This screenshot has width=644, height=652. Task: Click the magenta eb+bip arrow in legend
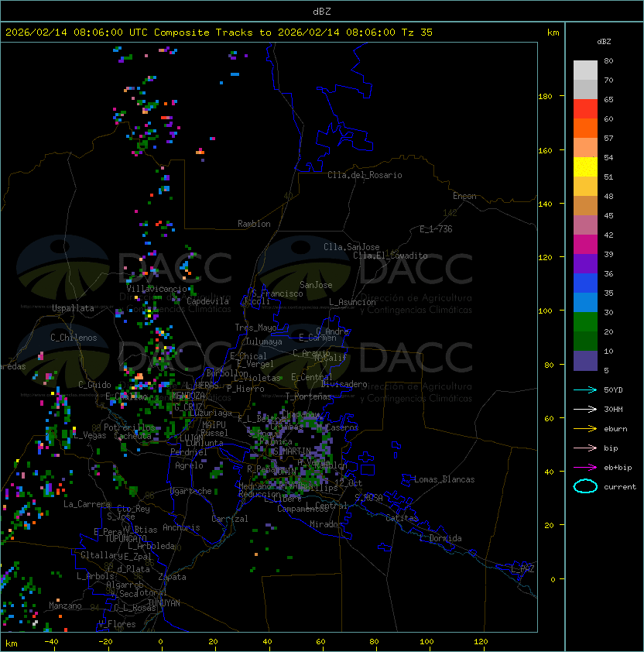[585, 468]
